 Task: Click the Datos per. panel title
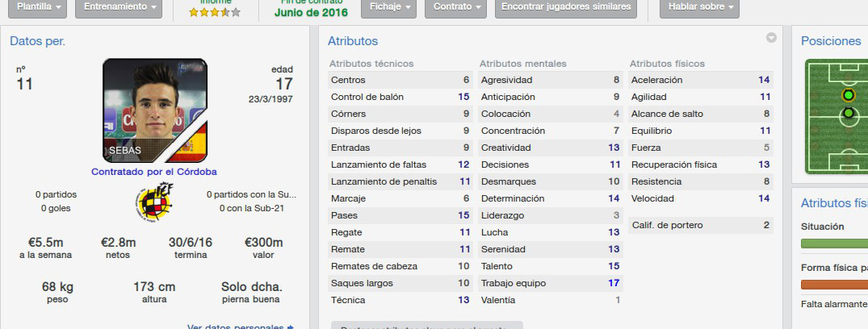pos(38,41)
